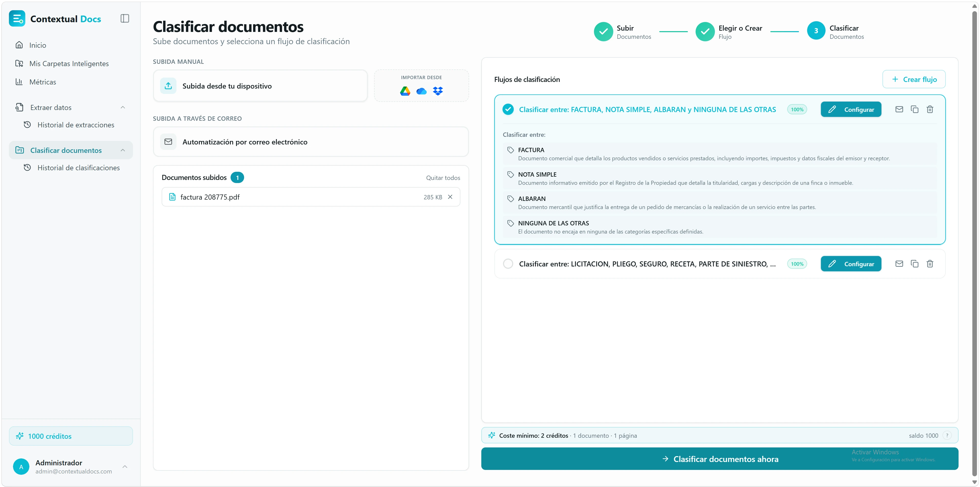The height and width of the screenshot is (487, 980).
Task: Click the tag icon next to ALBARAN
Action: tap(510, 199)
